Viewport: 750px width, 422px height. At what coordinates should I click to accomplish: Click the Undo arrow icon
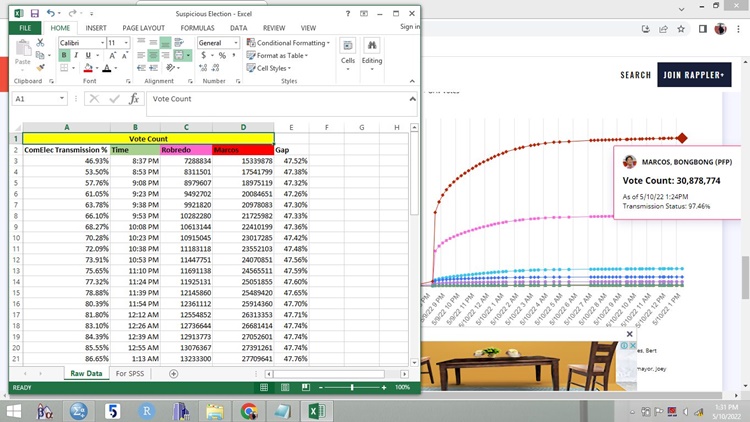tap(51, 13)
